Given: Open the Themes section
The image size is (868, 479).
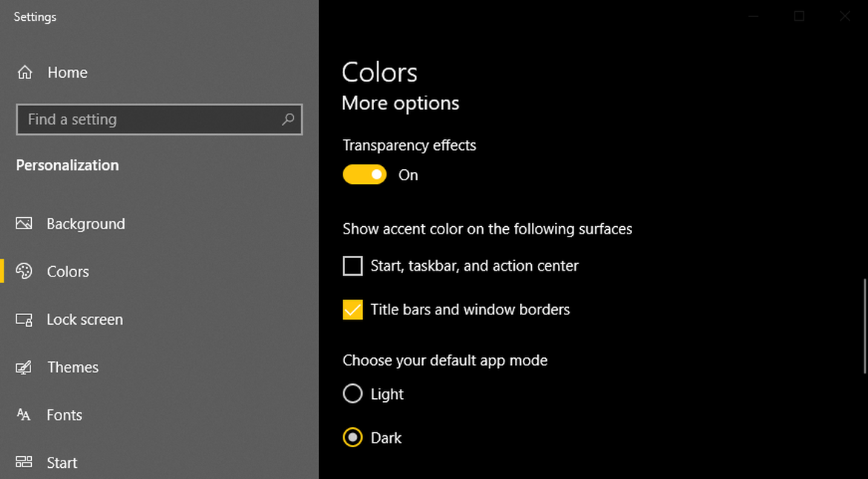Looking at the screenshot, I should (x=73, y=367).
